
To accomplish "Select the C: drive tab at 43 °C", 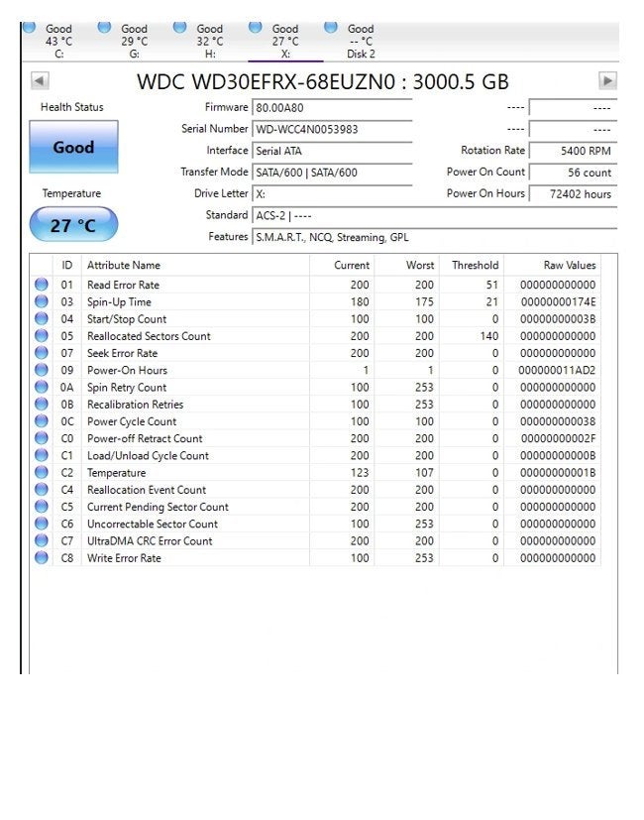I will pos(59,42).
